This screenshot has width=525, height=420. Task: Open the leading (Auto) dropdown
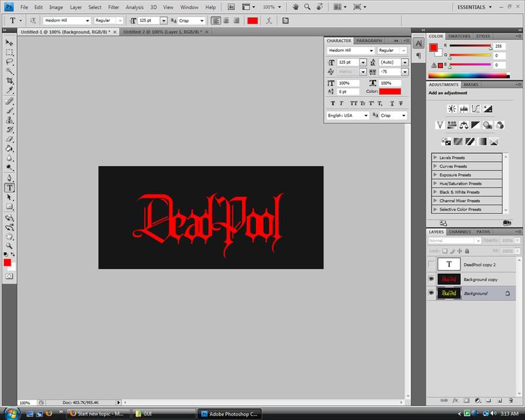pyautogui.click(x=405, y=62)
